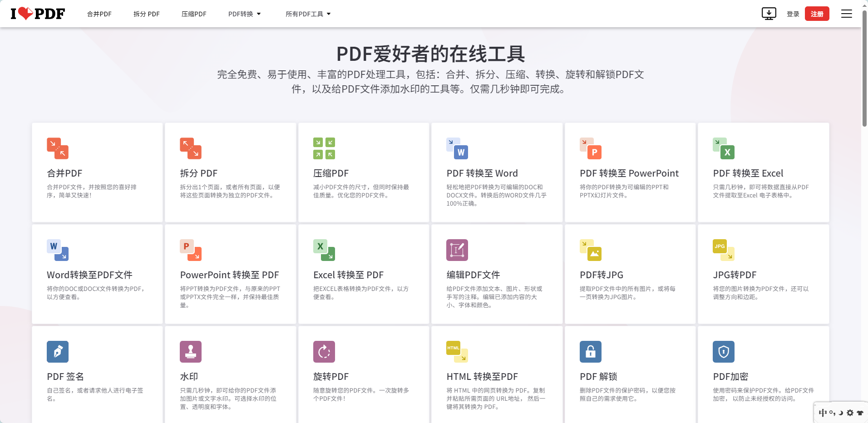
Task: Open the PDF 解锁 title
Action: click(598, 377)
